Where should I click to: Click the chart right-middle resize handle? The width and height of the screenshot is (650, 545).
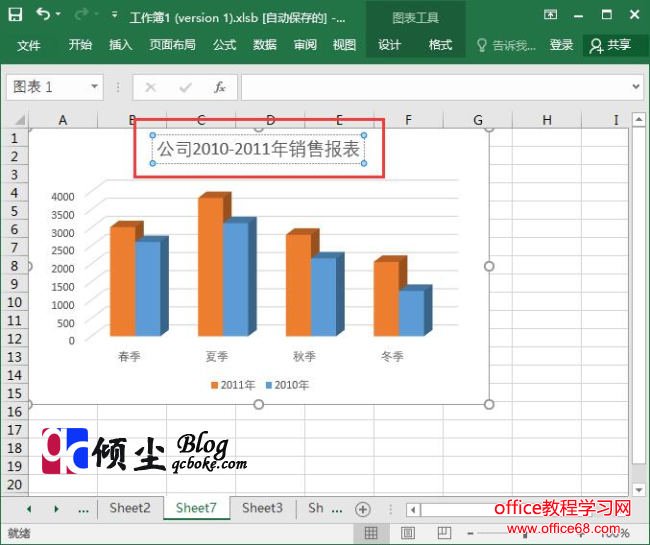pyautogui.click(x=489, y=266)
